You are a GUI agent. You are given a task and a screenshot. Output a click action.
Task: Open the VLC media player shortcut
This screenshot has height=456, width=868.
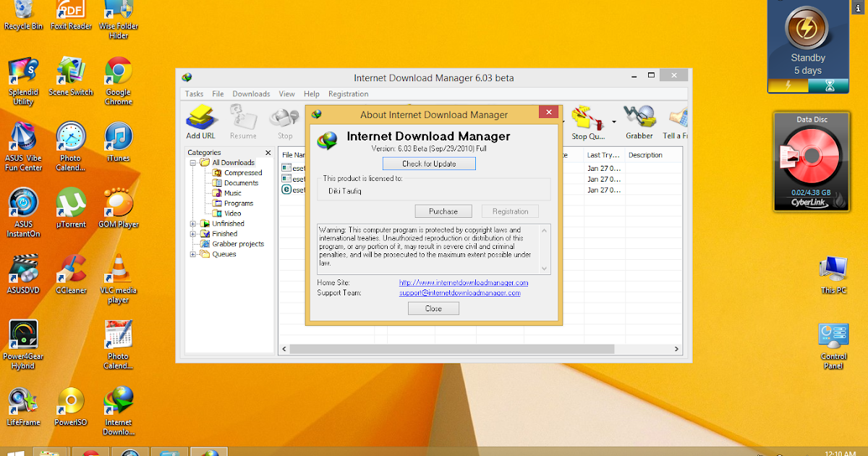pyautogui.click(x=119, y=279)
